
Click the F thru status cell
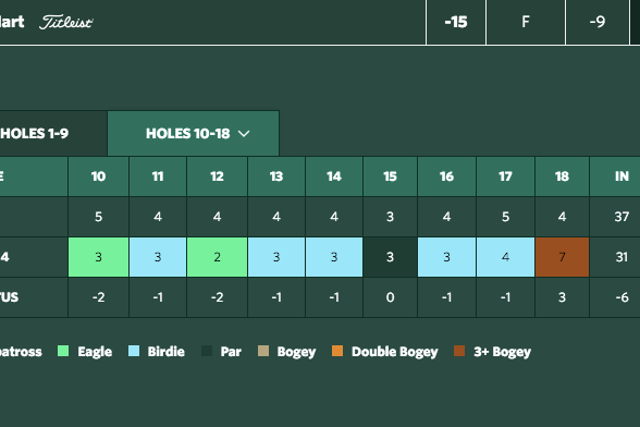coord(526,22)
